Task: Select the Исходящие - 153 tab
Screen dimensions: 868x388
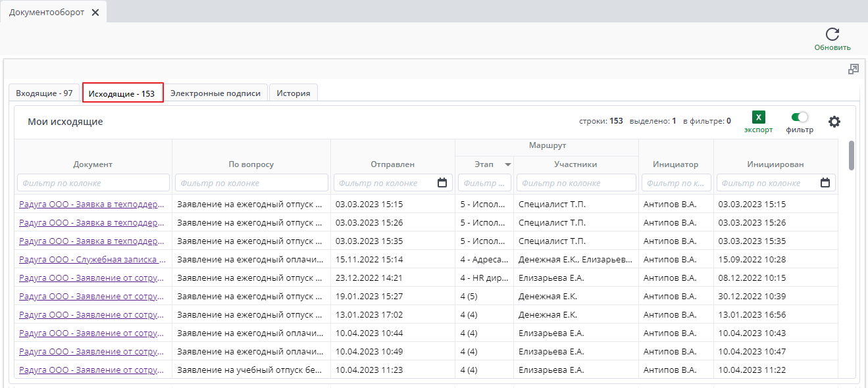Action: pos(122,93)
